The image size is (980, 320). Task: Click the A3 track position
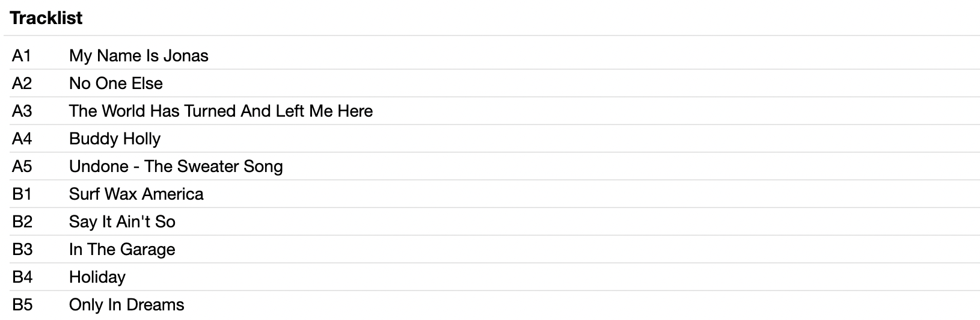click(22, 111)
